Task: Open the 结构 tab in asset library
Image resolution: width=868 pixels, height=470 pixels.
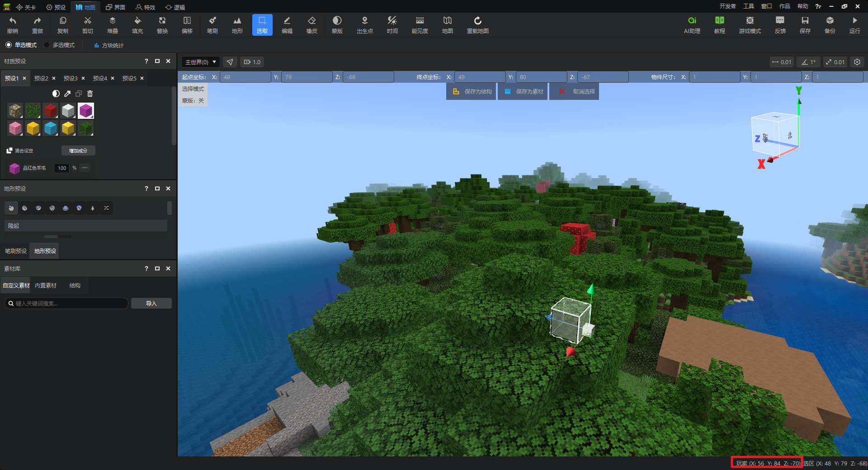Action: pyautogui.click(x=75, y=286)
